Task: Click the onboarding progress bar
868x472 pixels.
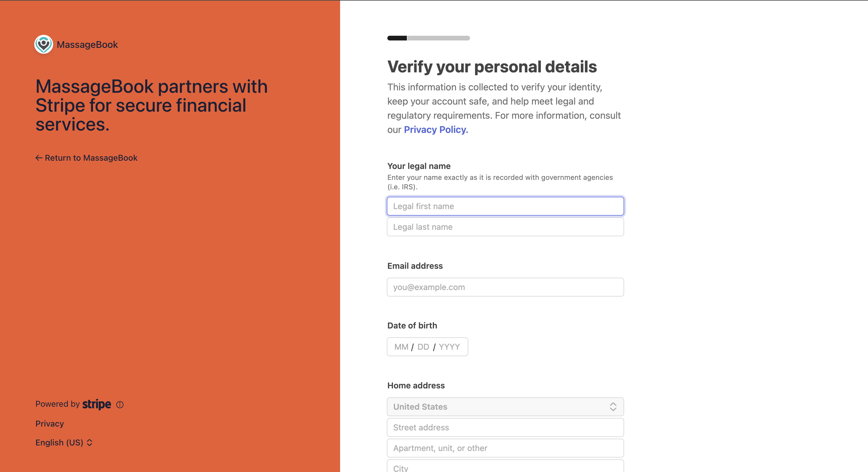Action: pos(428,38)
